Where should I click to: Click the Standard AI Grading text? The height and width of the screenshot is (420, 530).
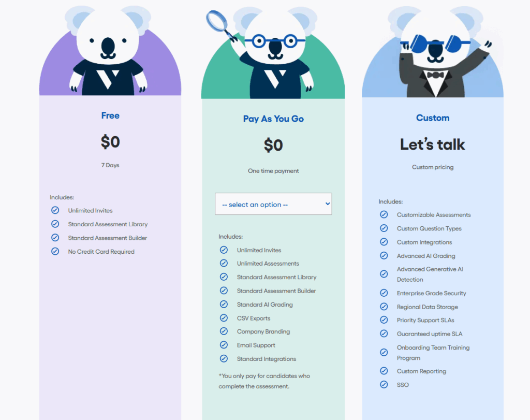point(265,305)
